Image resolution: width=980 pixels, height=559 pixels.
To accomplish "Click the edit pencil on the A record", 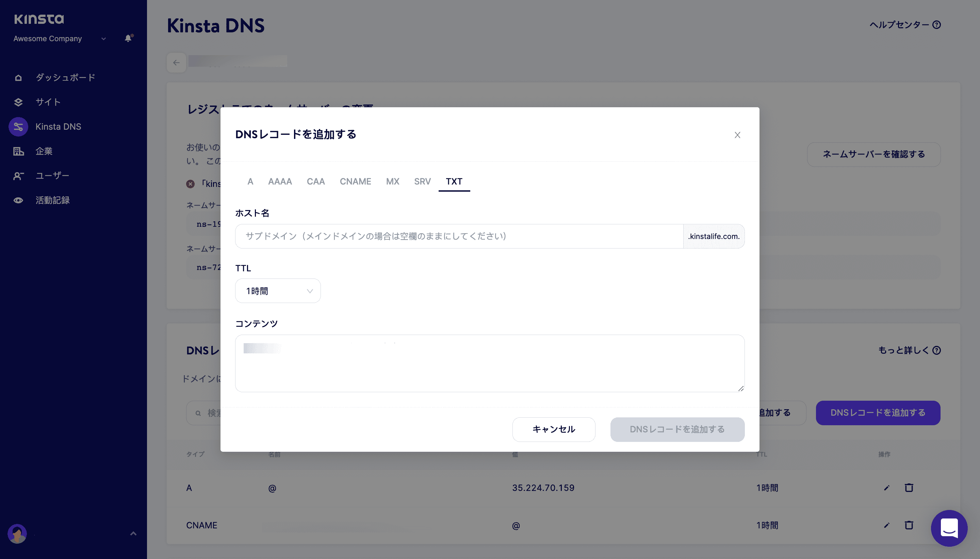I will point(886,488).
